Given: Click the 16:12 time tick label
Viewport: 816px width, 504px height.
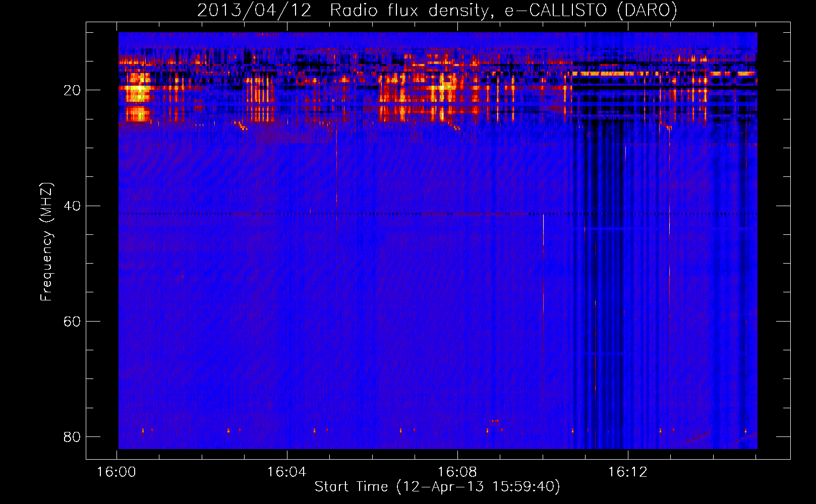Looking at the screenshot, I should pyautogui.click(x=628, y=472).
